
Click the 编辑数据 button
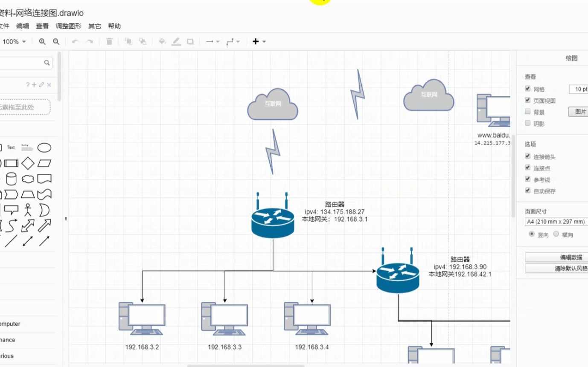556,257
